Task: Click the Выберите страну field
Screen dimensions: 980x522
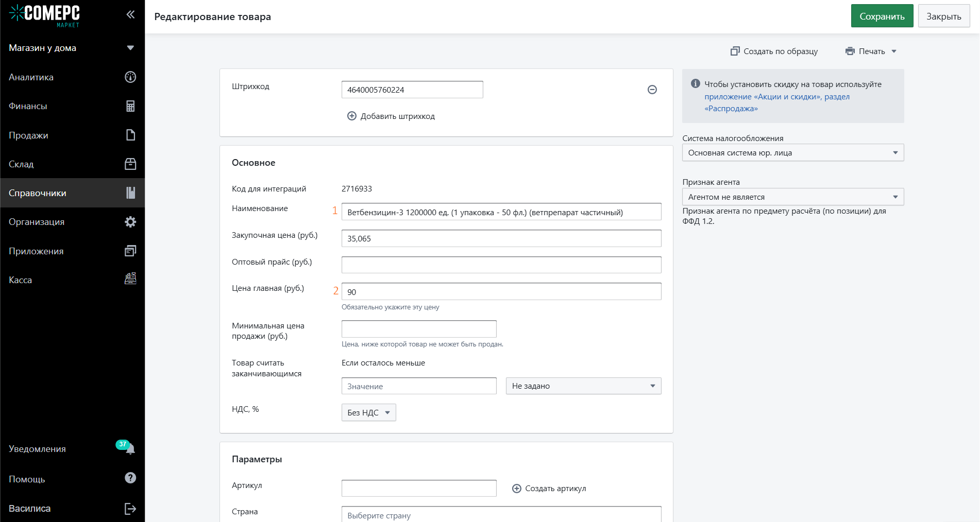Action: pyautogui.click(x=501, y=515)
